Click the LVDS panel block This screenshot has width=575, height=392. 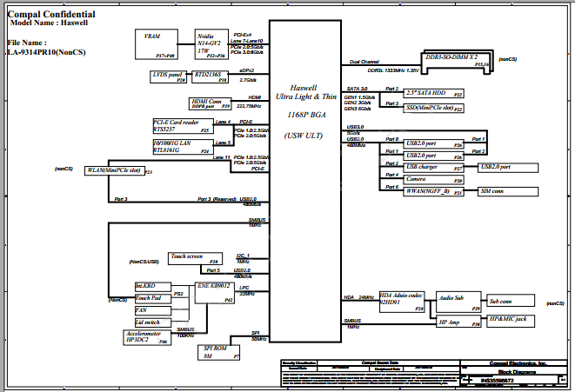tap(168, 77)
